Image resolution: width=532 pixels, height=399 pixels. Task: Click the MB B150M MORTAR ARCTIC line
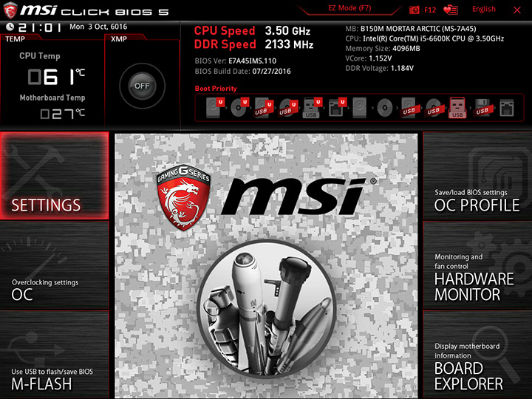tap(411, 29)
